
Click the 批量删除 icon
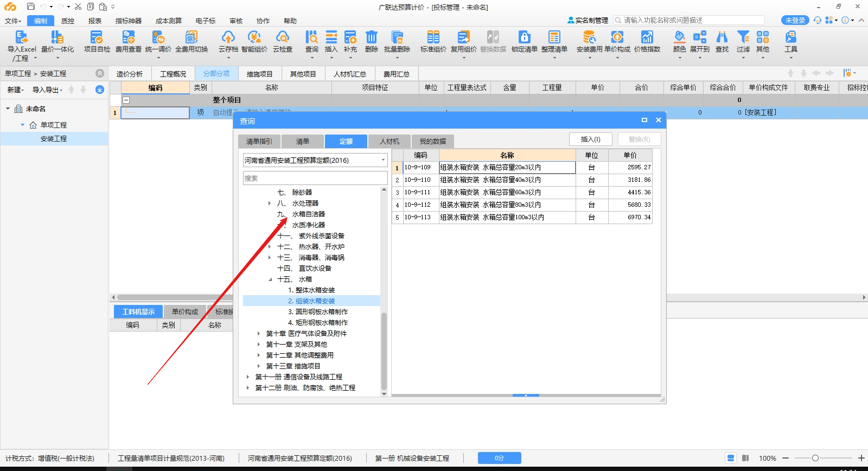click(x=397, y=42)
